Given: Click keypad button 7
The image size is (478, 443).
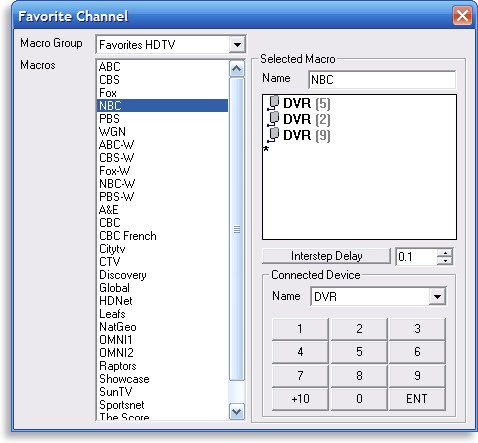Looking at the screenshot, I should tap(300, 376).
